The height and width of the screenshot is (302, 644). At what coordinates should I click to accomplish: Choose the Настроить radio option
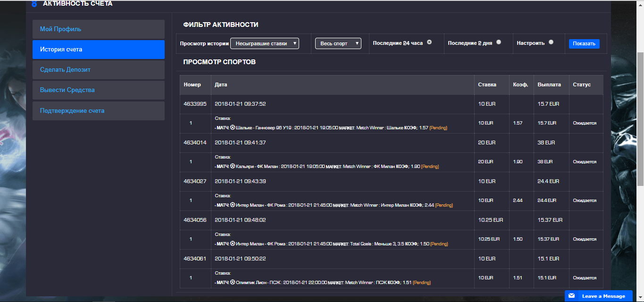(551, 42)
